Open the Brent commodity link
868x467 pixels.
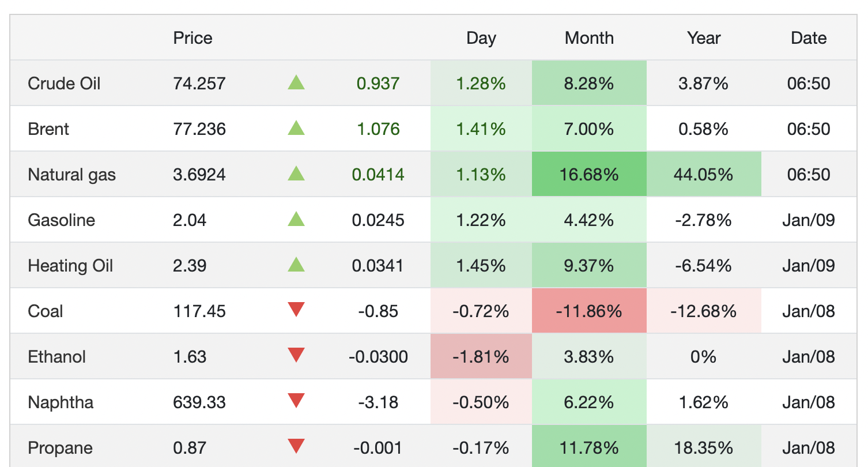[48, 129]
